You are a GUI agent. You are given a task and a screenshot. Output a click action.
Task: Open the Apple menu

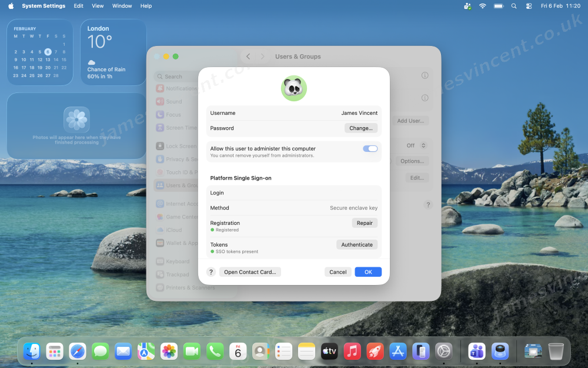(x=11, y=6)
